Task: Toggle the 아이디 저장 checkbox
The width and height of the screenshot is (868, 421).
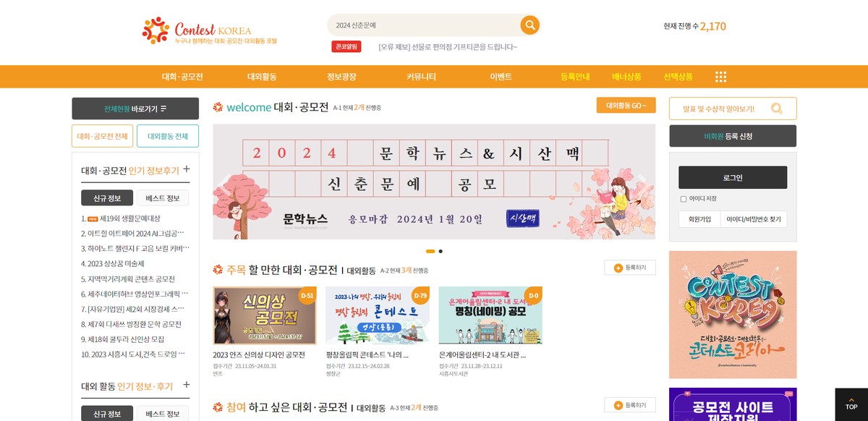Action: [x=684, y=199]
